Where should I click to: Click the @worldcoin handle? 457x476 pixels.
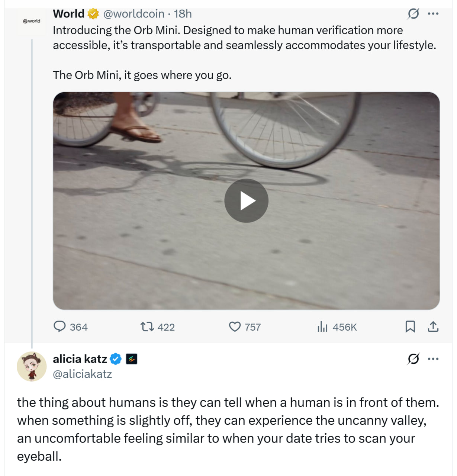pyautogui.click(x=133, y=14)
